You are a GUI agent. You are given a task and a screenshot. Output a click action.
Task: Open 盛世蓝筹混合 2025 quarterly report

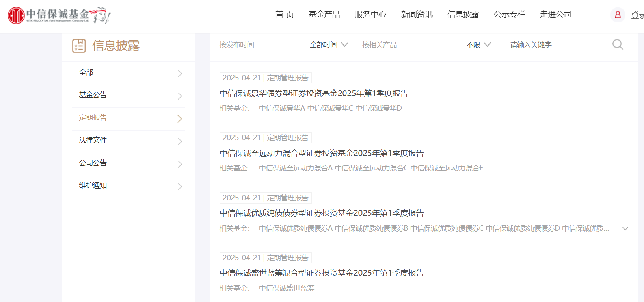point(321,273)
